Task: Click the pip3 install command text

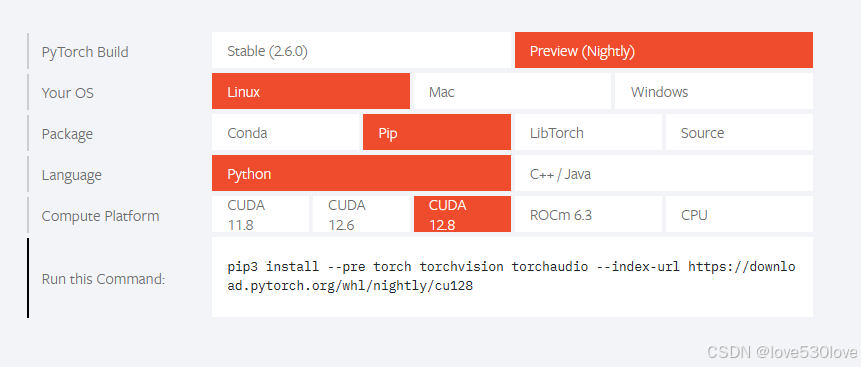Action: pyautogui.click(x=511, y=276)
